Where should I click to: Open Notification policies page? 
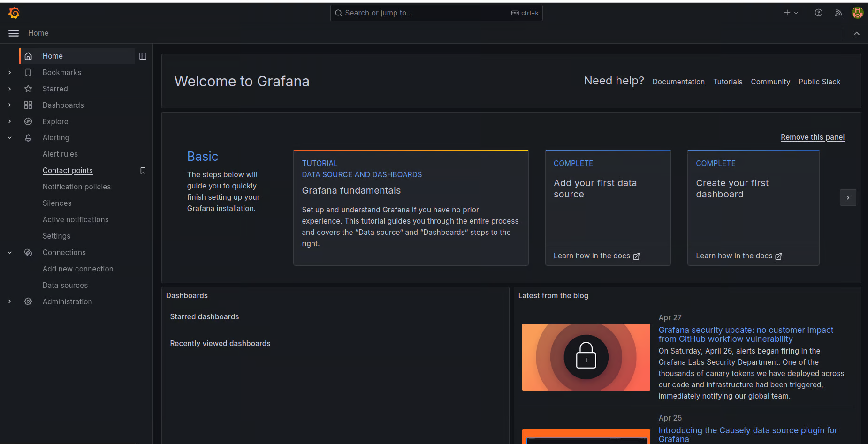pyautogui.click(x=76, y=187)
